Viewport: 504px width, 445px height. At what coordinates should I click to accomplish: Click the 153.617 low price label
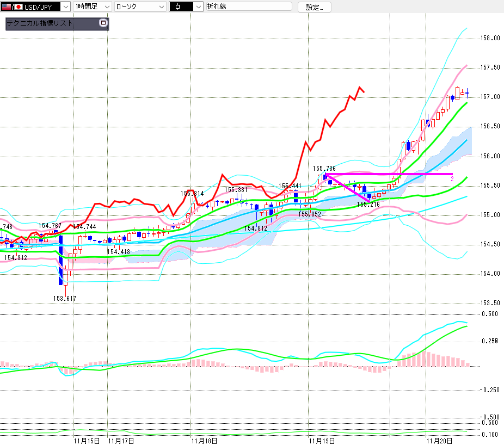[x=64, y=298]
